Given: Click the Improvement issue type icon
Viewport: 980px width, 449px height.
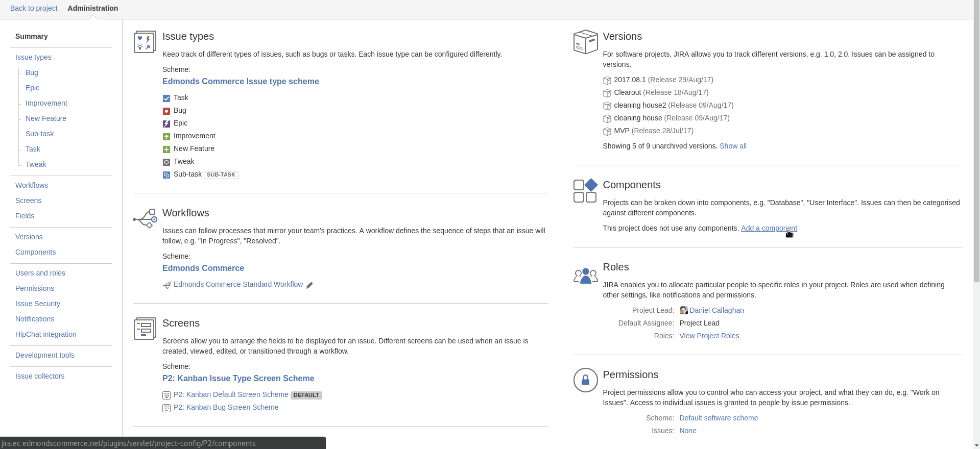Looking at the screenshot, I should coord(166,137).
